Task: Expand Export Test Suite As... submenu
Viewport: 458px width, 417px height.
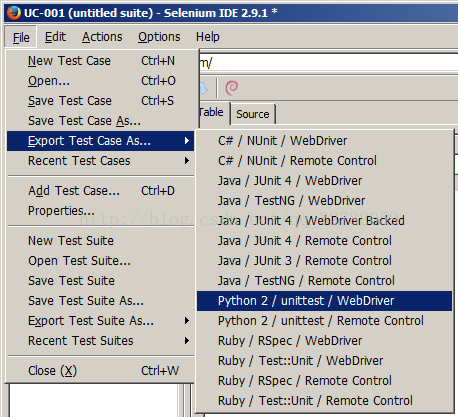Action: click(100, 321)
